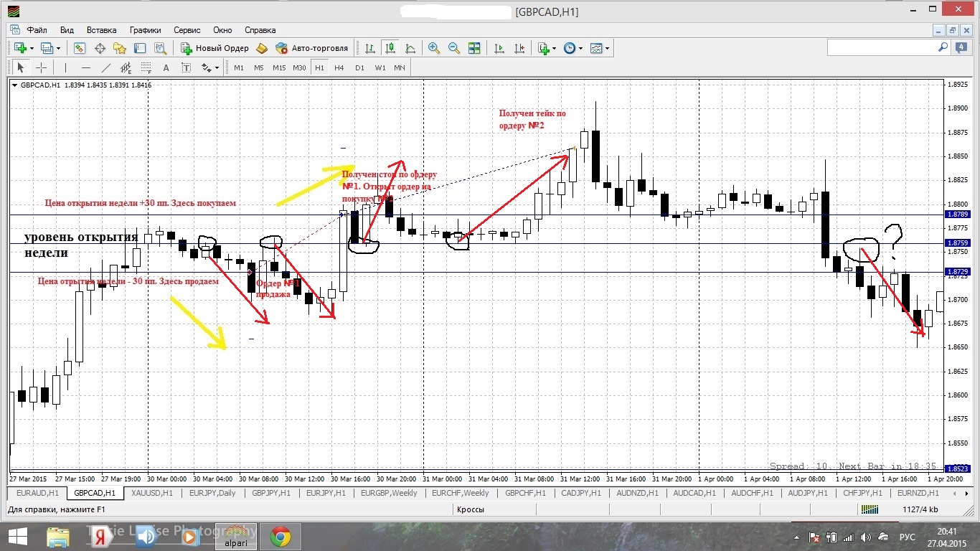Insert text annotation tool A

click(x=166, y=67)
